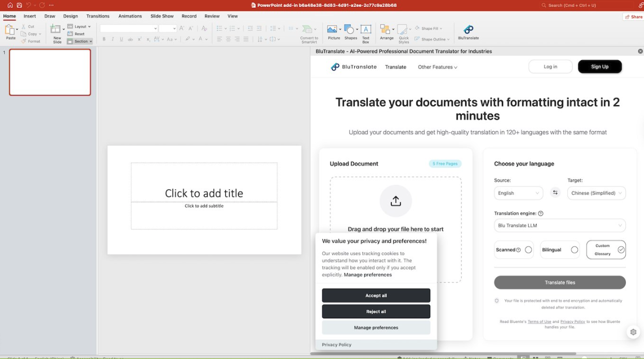Open the English source language dropdown
The image size is (644, 359).
click(518, 193)
